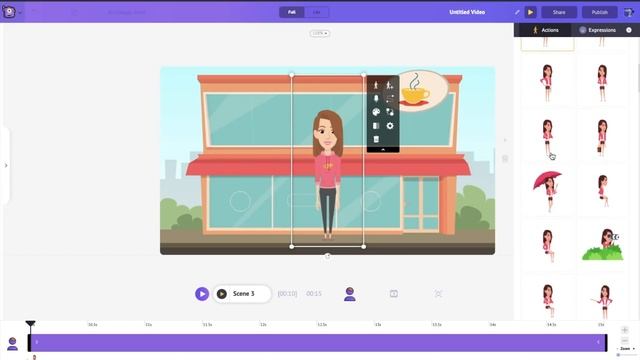Image resolution: width=640 pixels, height=360 pixels.
Task: Switch to Full mode
Action: (x=291, y=12)
